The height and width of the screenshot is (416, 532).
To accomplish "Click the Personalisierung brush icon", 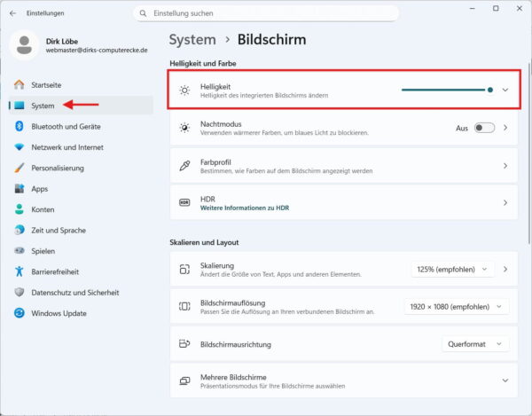I will click(20, 168).
